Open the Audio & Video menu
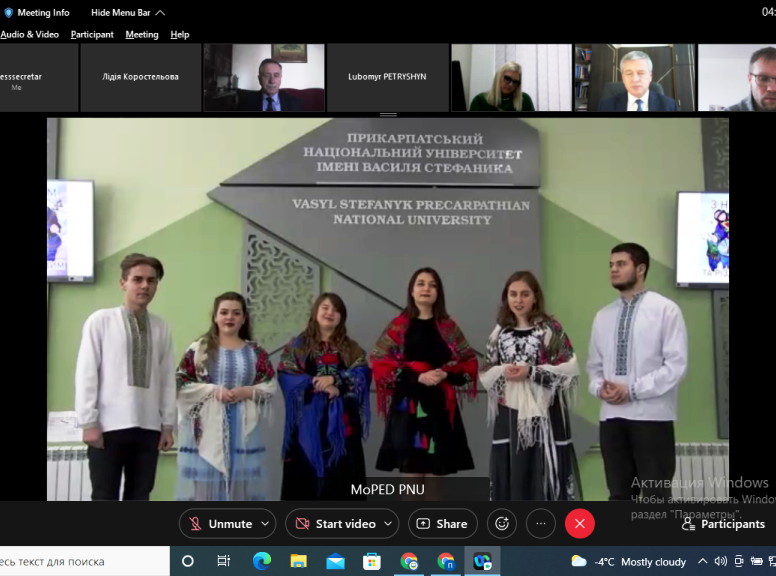The width and height of the screenshot is (776, 576). tap(29, 34)
